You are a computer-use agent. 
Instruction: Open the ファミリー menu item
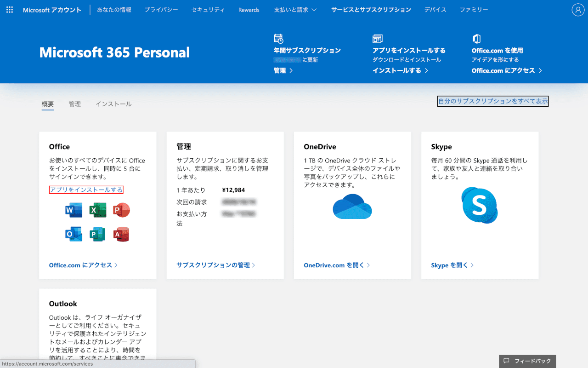pyautogui.click(x=474, y=10)
